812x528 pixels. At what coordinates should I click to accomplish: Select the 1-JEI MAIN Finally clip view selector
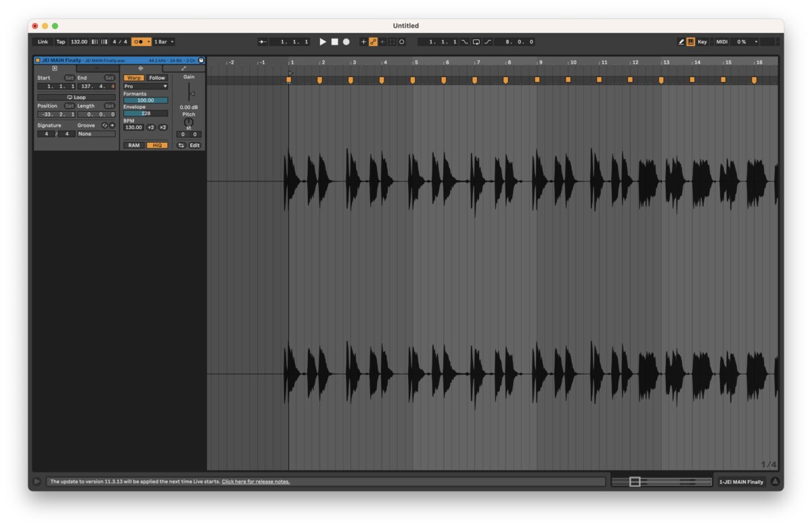[x=741, y=482]
